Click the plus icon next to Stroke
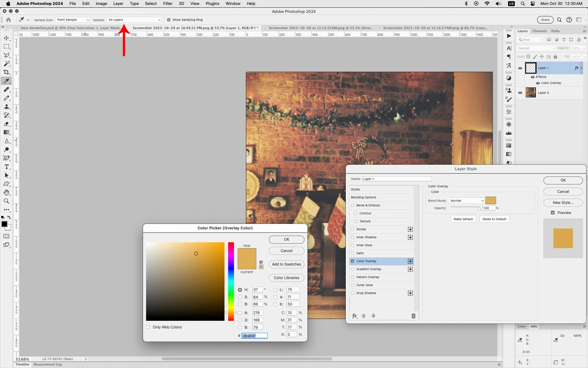The height and width of the screenshot is (368, 588). tap(410, 229)
